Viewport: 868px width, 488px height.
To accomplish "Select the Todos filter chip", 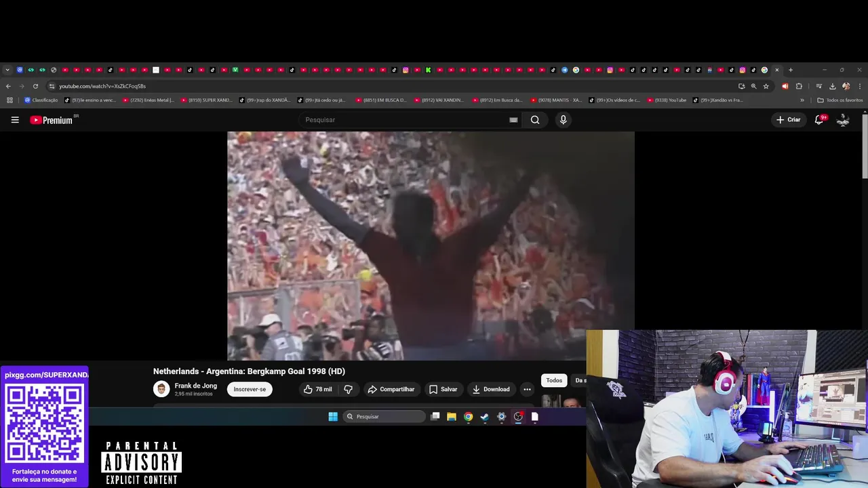I will (554, 380).
